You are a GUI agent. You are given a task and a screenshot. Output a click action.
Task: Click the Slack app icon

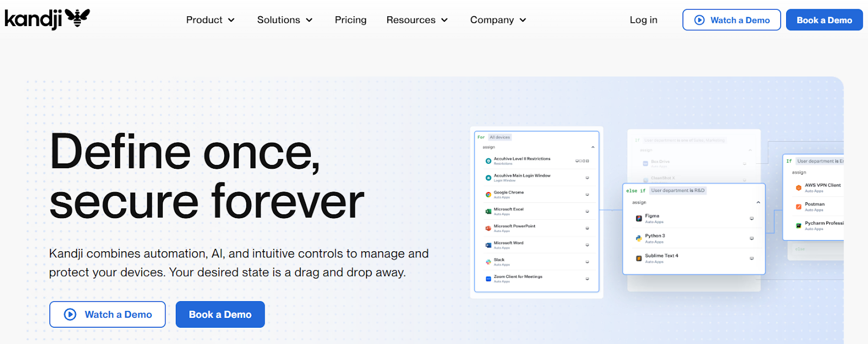(488, 262)
